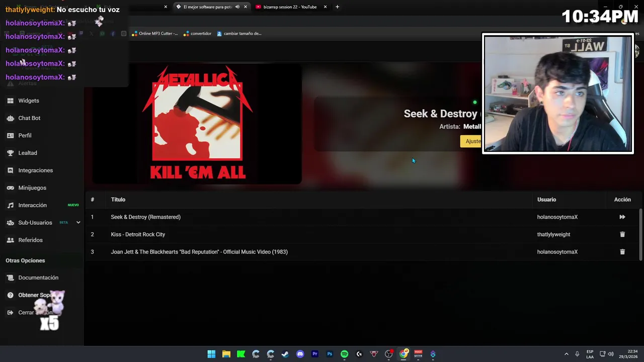Screen dimensions: 644x362
Task: Open the Online MP3 Cutter bookmark
Action: pos(155,34)
